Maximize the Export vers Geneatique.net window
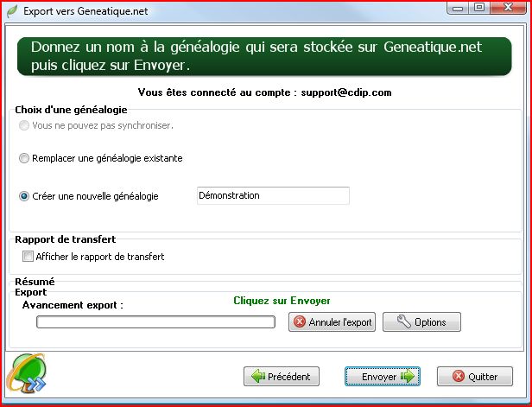The width and height of the screenshot is (532, 407). pyautogui.click(x=478, y=8)
